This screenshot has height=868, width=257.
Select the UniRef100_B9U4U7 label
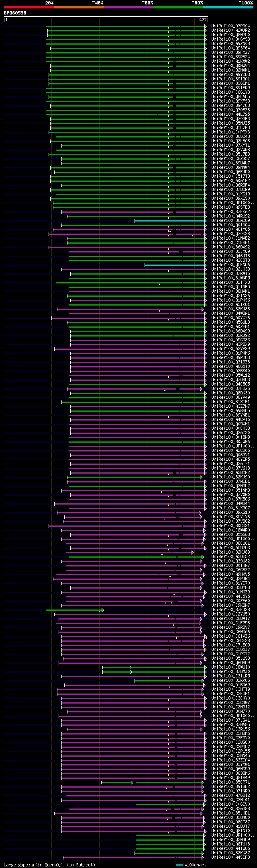(x=230, y=163)
